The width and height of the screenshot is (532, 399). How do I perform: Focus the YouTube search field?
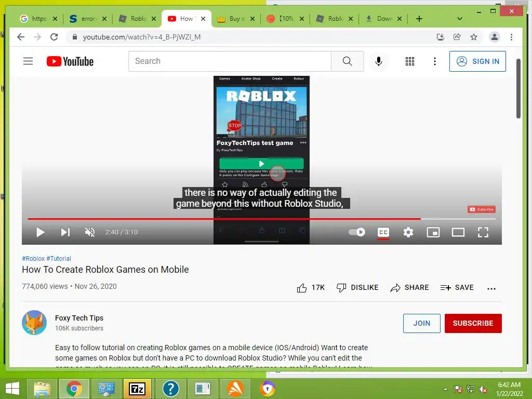click(x=230, y=61)
